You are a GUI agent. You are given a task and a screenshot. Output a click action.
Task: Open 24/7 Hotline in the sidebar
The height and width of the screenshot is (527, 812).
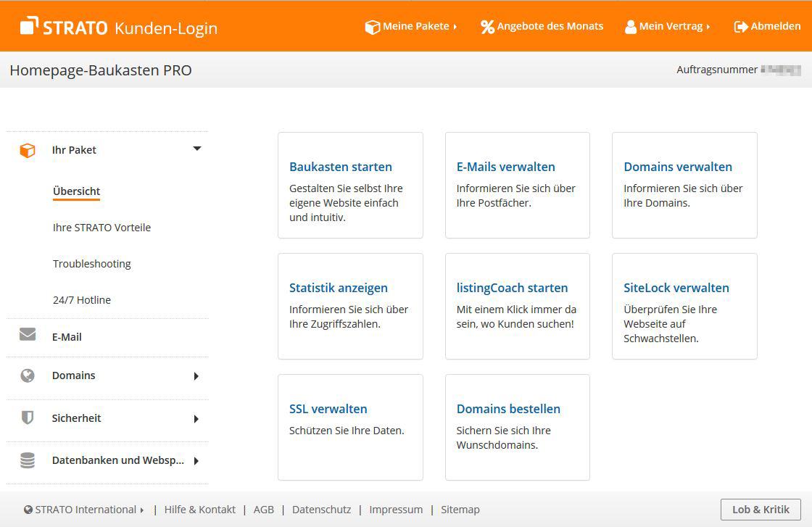tap(82, 299)
